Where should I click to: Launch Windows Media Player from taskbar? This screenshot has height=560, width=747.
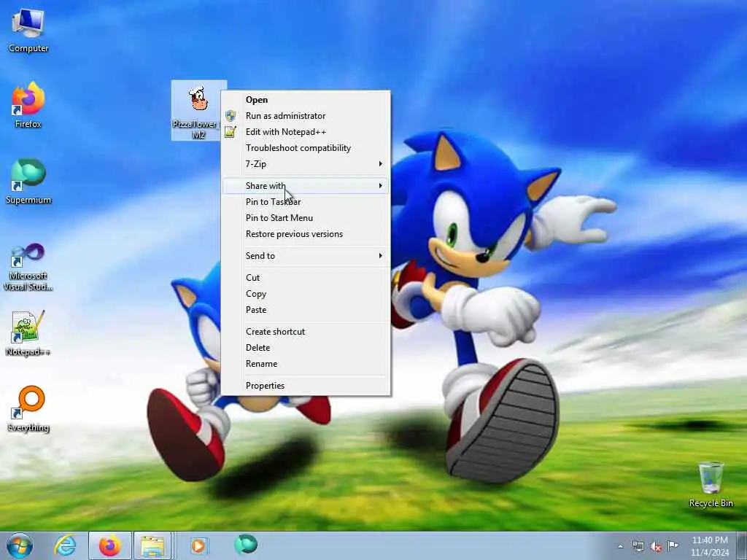198,545
